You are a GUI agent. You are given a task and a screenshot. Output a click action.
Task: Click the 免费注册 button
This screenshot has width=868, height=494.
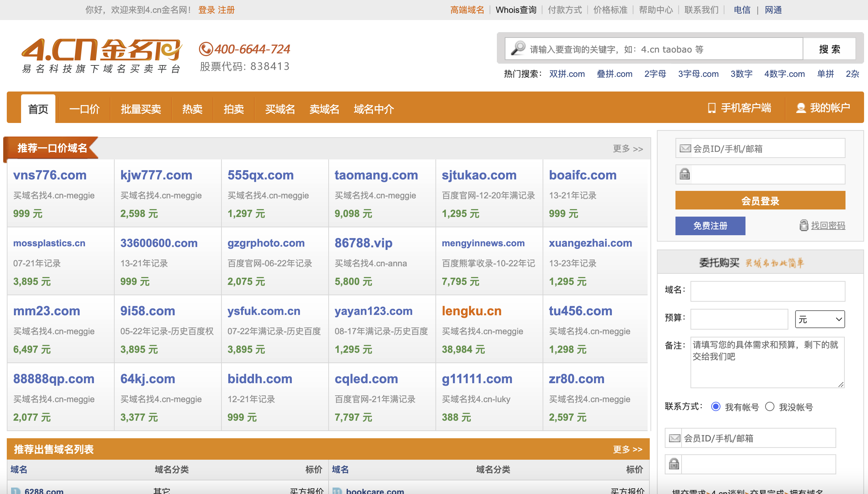[x=710, y=226]
